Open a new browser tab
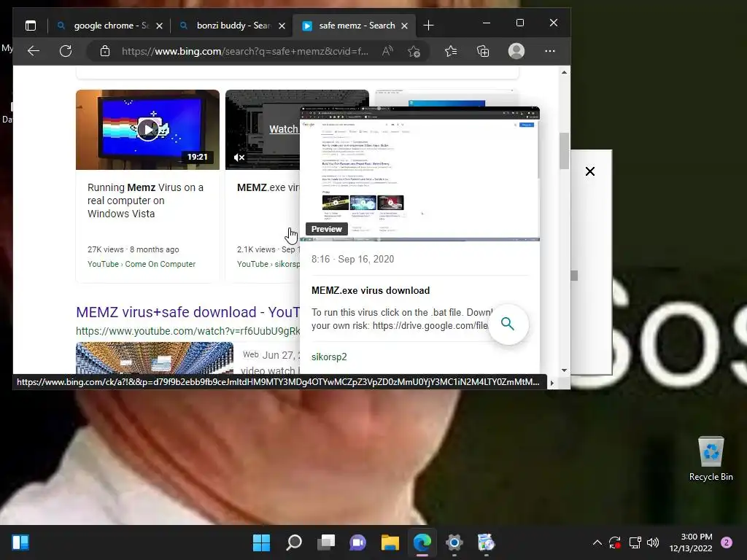This screenshot has height=560, width=747. tap(428, 26)
